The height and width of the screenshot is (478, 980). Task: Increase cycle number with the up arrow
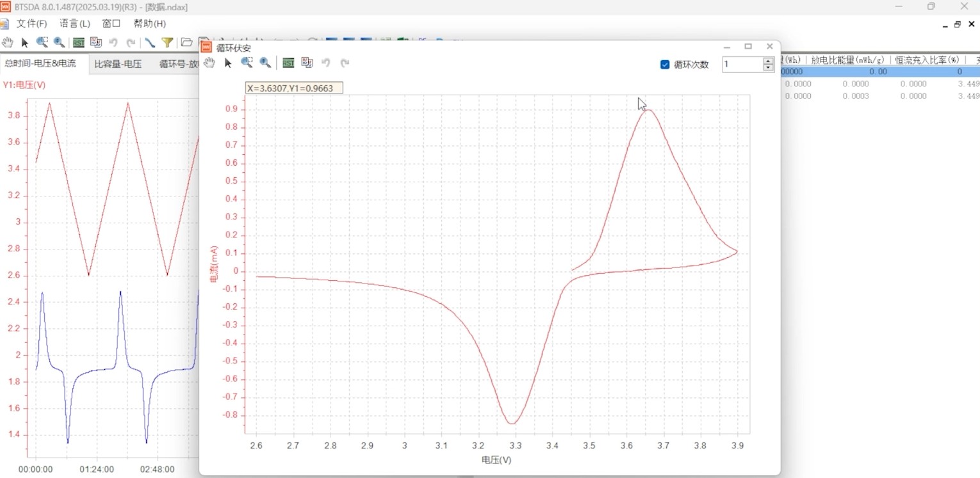[x=768, y=61]
